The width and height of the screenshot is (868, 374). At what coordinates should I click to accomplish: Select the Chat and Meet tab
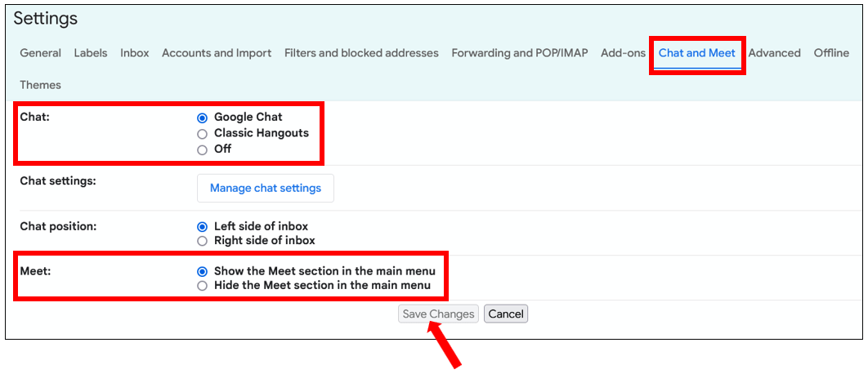[x=697, y=53]
